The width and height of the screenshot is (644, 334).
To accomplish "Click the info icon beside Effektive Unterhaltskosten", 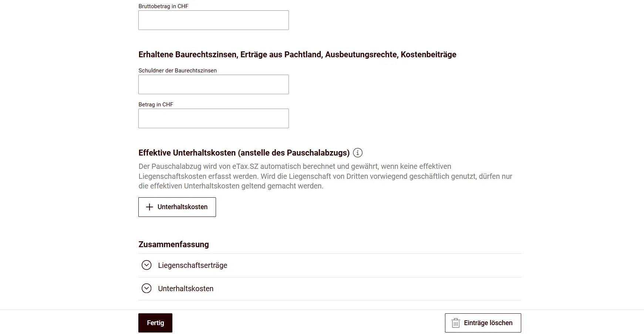I will tap(358, 153).
